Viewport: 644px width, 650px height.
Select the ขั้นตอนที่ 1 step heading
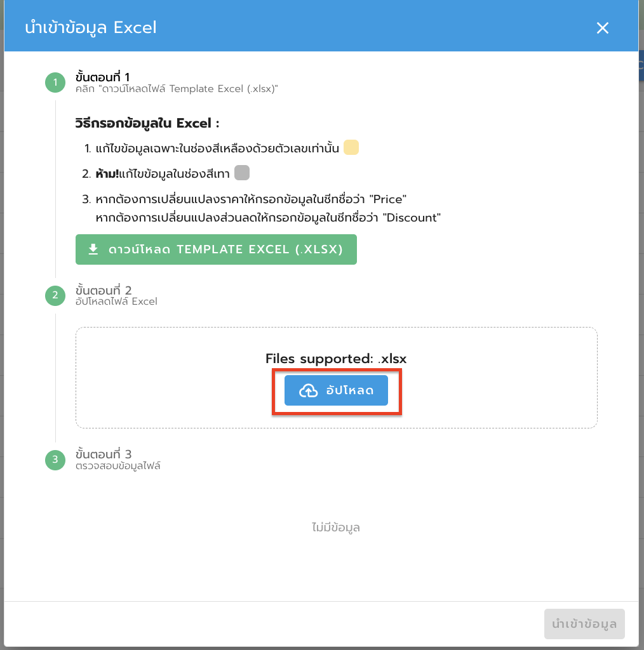[x=102, y=77]
